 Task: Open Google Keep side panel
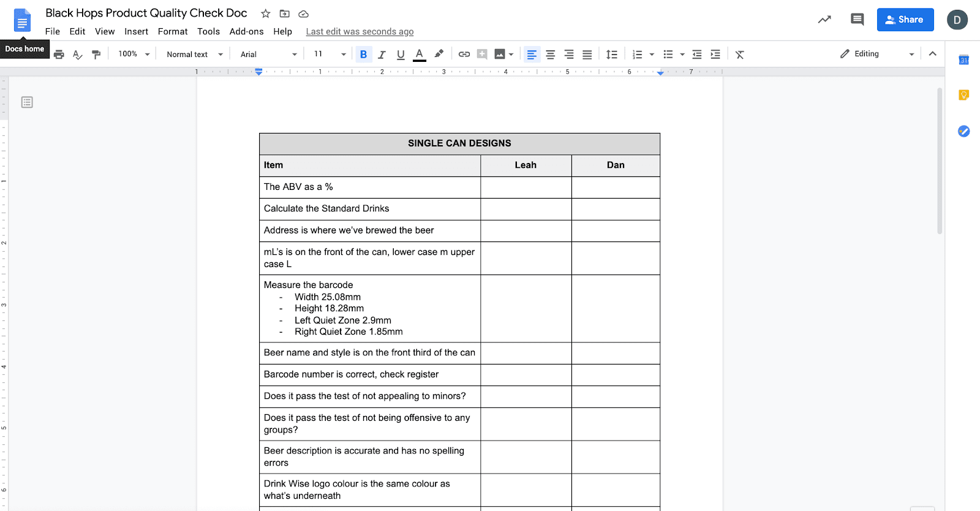(963, 95)
